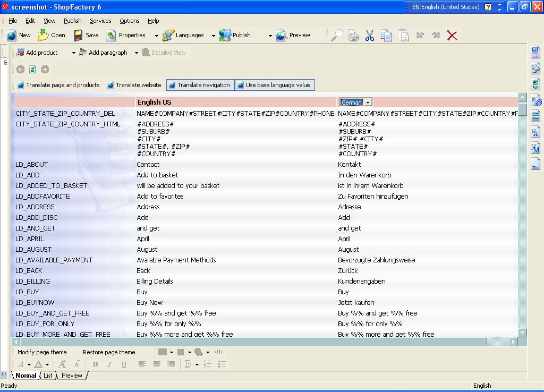Click the New website icon
544x392 pixels.
[12, 36]
